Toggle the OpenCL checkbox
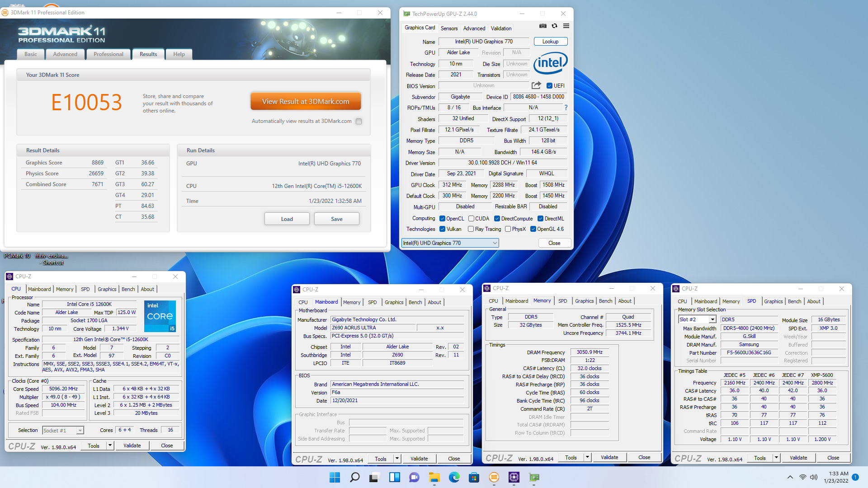 click(x=442, y=219)
